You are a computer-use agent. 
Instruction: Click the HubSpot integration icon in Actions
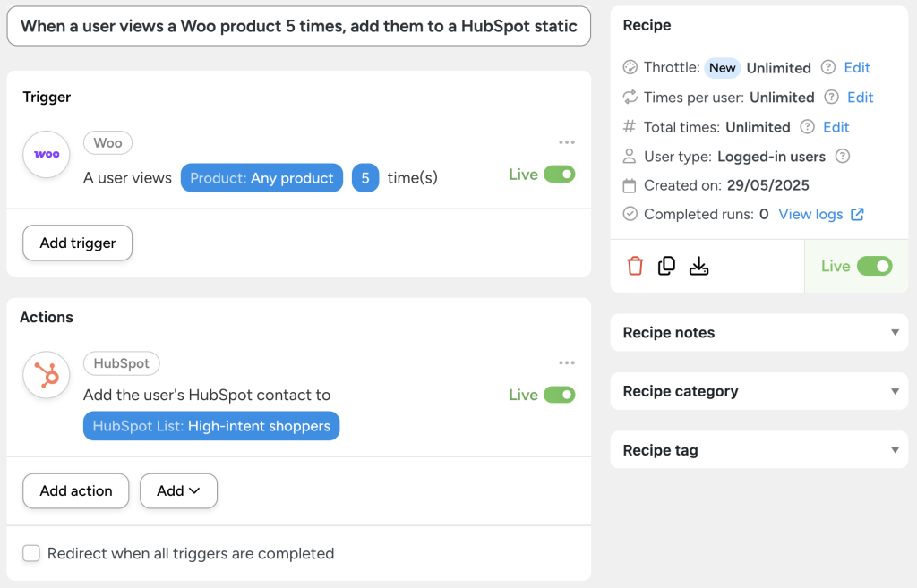tap(46, 375)
